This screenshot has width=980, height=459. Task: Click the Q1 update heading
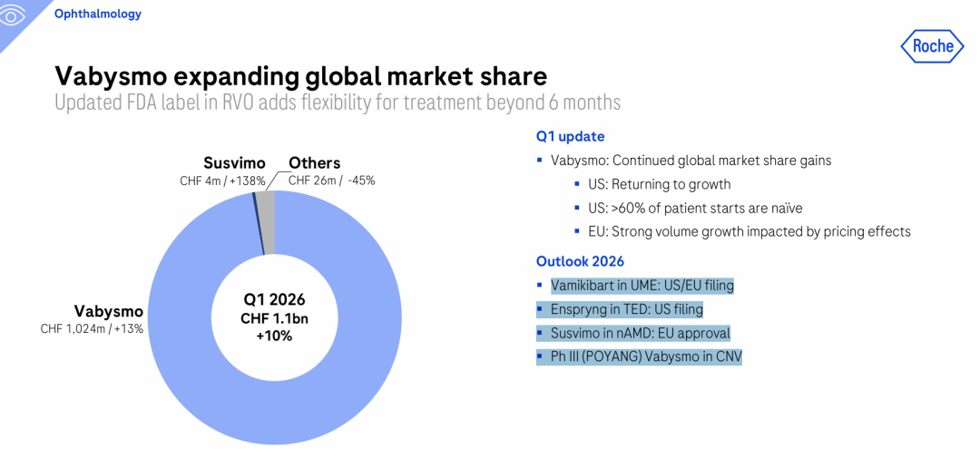(x=570, y=136)
